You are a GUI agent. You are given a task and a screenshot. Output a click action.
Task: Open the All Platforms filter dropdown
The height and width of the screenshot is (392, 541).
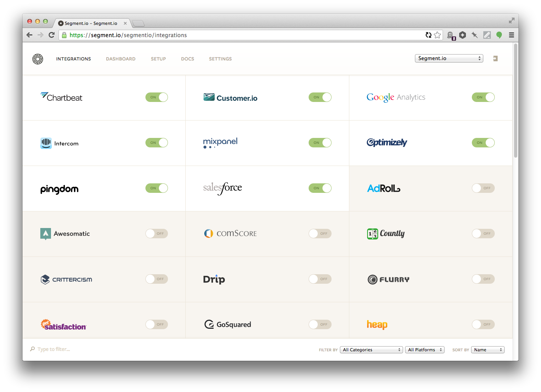tap(425, 350)
